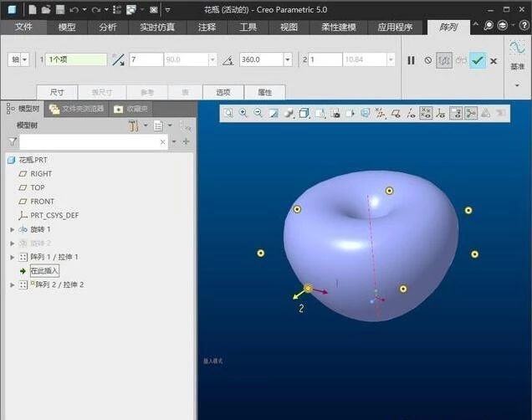Image resolution: width=532 pixels, height=420 pixels.
Task: Toggle the no-preview circle icon
Action: 427,60
